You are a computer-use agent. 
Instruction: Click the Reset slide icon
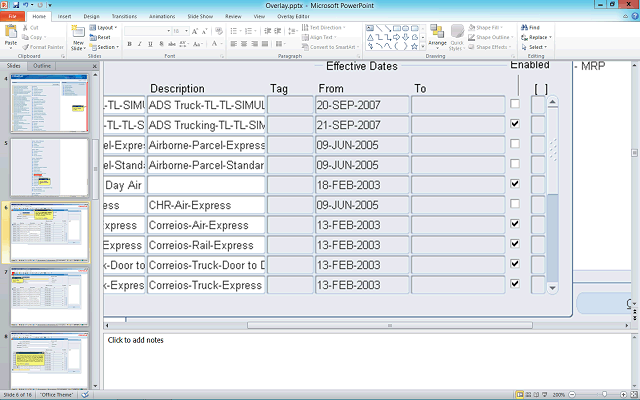coord(103,37)
